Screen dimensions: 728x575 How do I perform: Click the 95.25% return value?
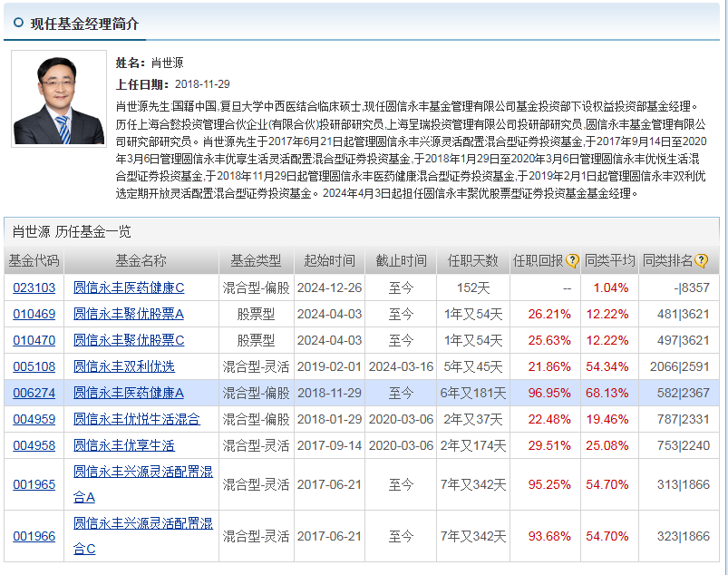[549, 485]
